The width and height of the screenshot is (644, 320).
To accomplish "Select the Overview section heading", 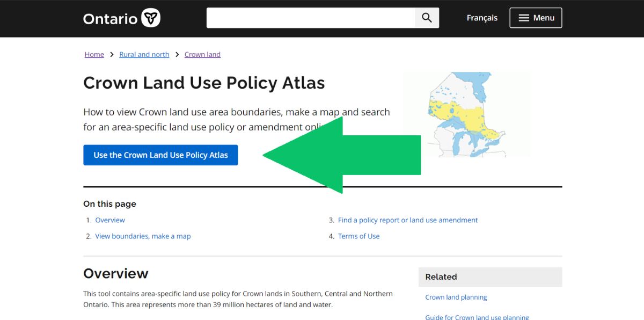I will (116, 274).
